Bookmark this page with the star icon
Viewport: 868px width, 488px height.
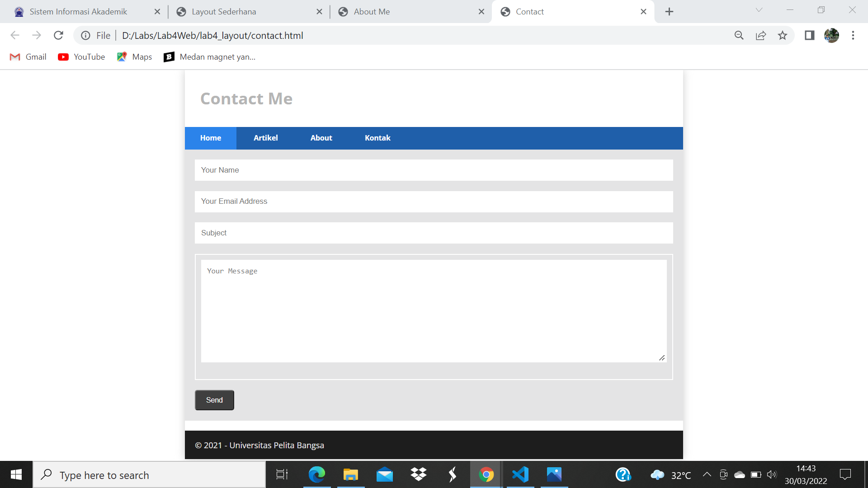click(783, 35)
